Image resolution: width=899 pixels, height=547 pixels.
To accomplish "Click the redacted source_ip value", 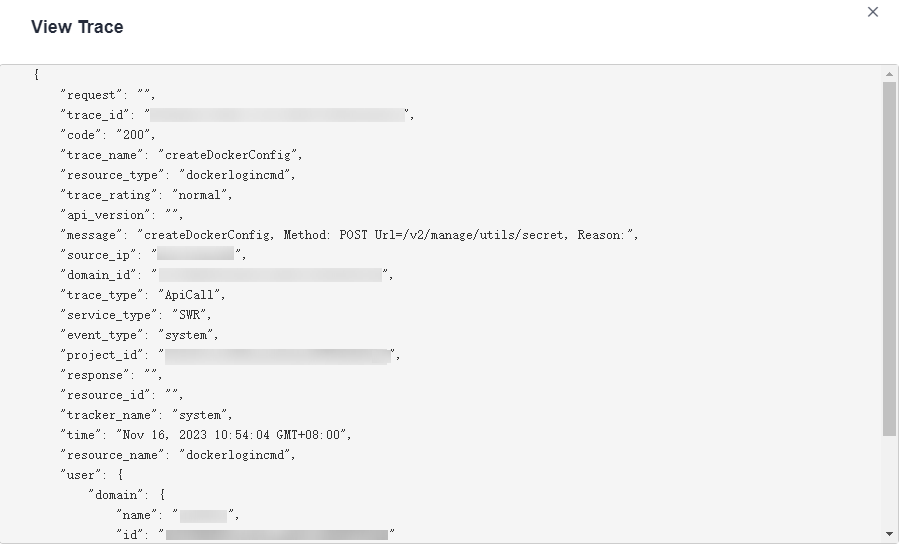I will [x=194, y=255].
